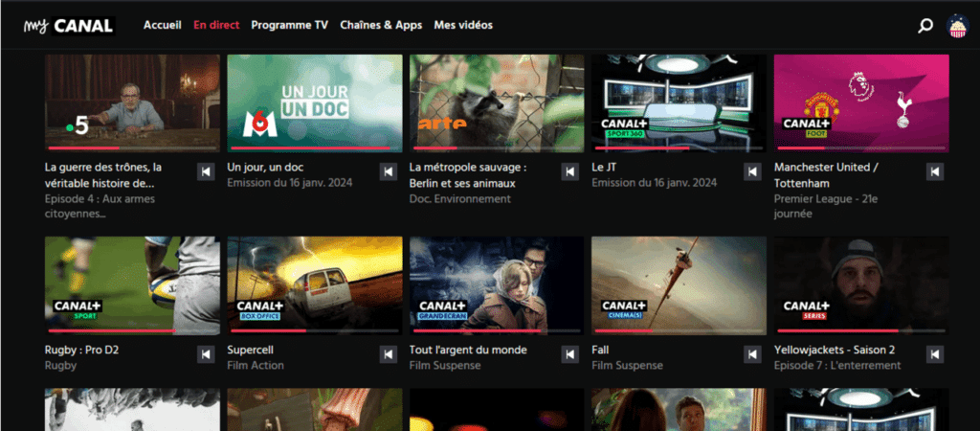Click 'Premier League - 21e journée' text

[x=824, y=206]
